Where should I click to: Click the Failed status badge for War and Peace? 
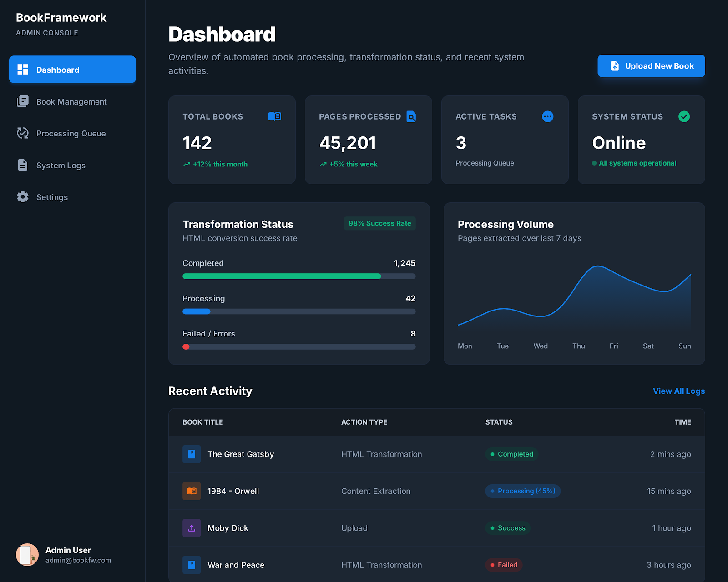point(504,565)
